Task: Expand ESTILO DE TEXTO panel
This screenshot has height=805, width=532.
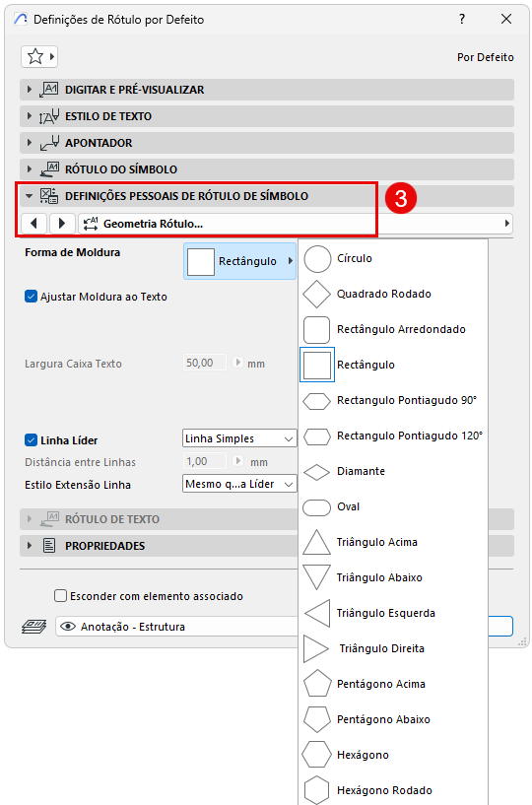Action: coord(267,116)
